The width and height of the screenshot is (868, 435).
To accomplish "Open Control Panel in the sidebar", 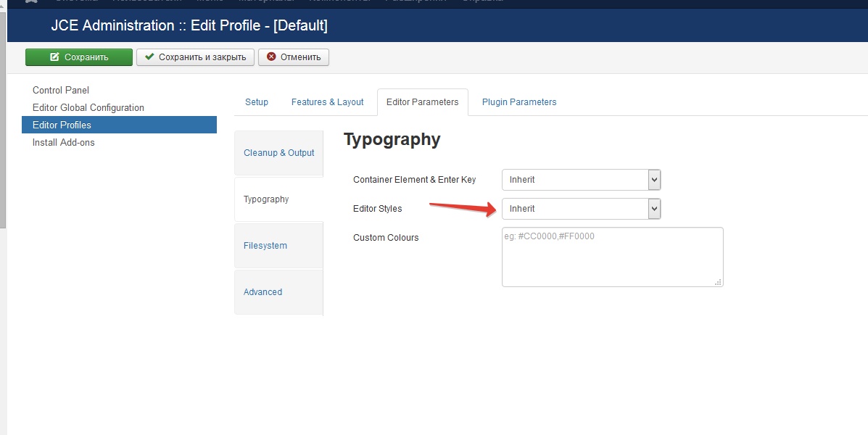I will coord(61,91).
